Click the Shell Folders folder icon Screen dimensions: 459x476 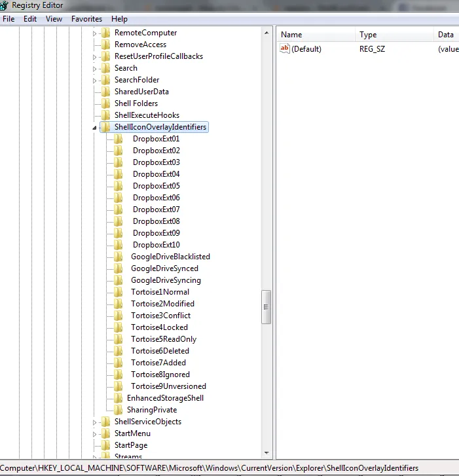click(x=105, y=103)
